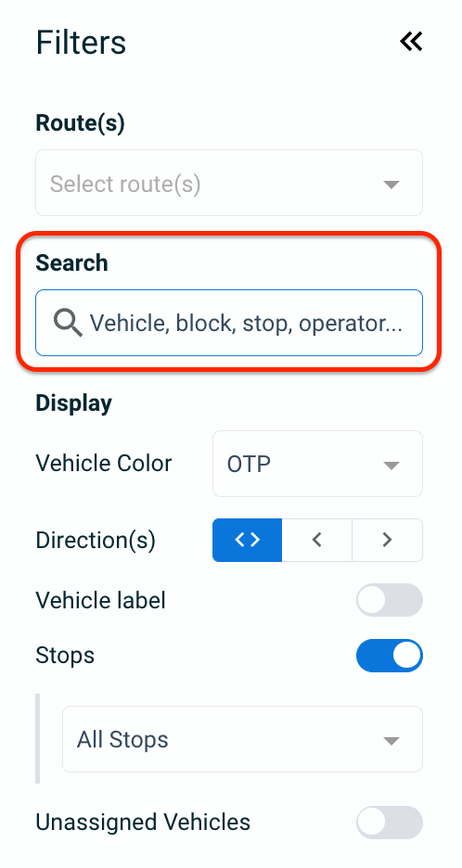This screenshot has width=462, height=868.
Task: Click the All Stops caret arrow
Action: pos(391,741)
